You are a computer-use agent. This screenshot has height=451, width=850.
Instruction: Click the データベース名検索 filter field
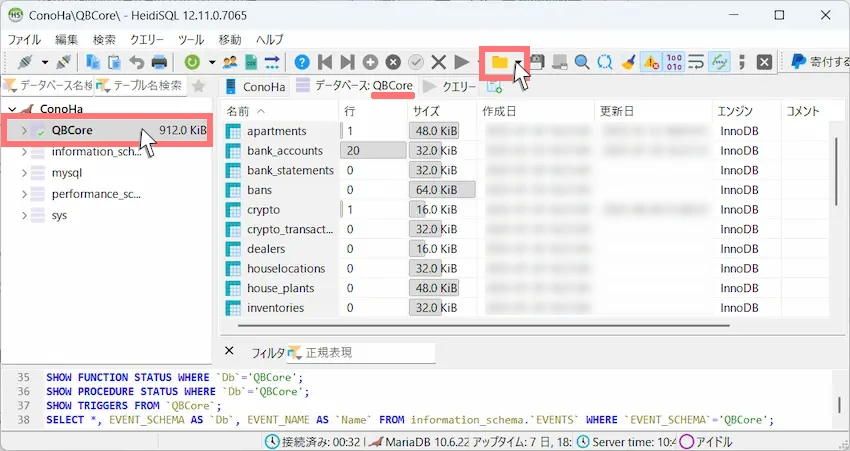point(48,86)
